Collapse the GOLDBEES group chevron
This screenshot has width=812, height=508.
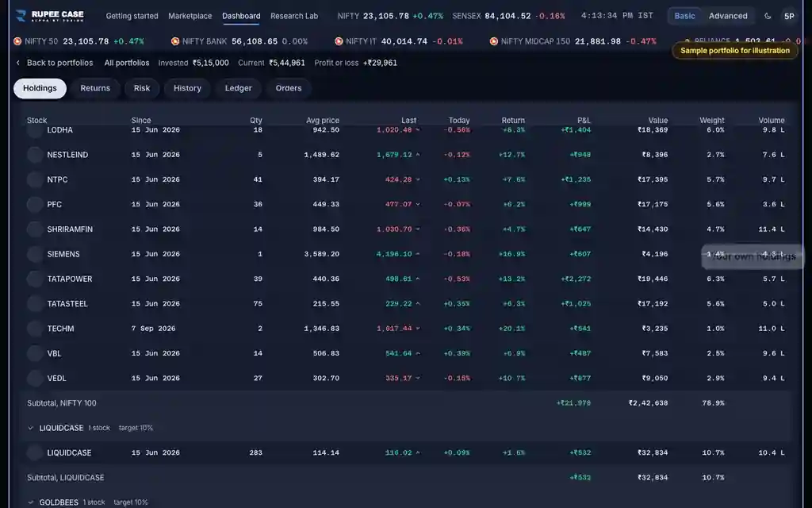pos(30,502)
